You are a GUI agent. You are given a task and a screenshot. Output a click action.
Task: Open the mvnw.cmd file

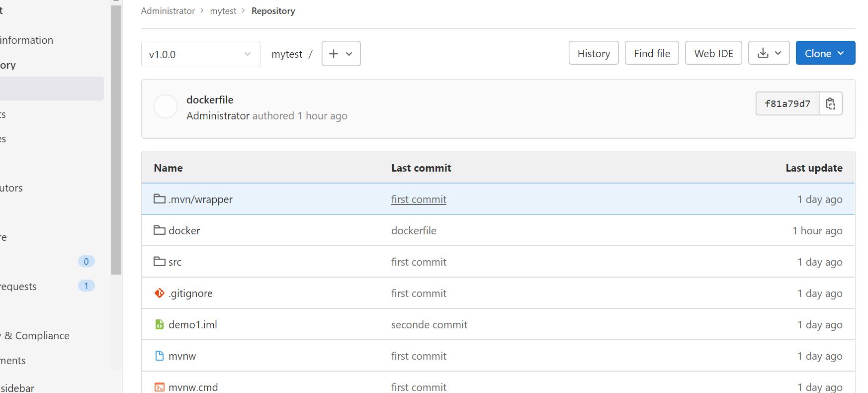point(193,387)
